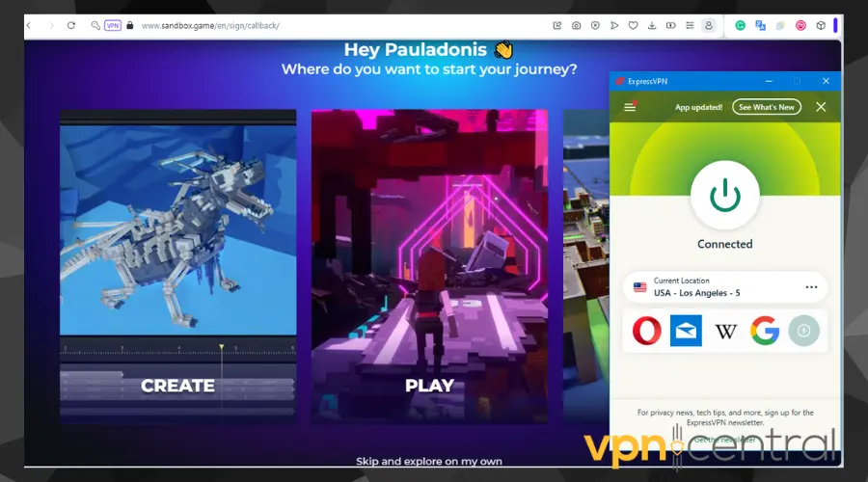This screenshot has height=482, width=868.
Task: Toggle the Opera VPN badge
Action: click(113, 25)
